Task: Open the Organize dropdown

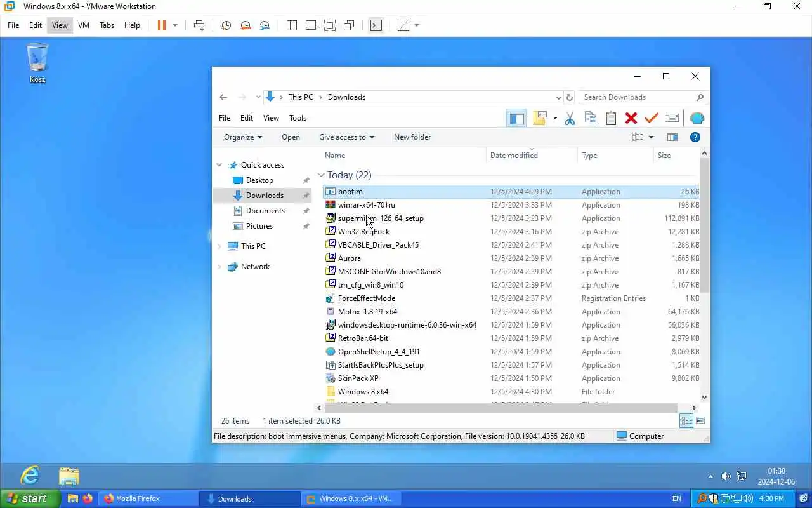Action: tap(243, 137)
